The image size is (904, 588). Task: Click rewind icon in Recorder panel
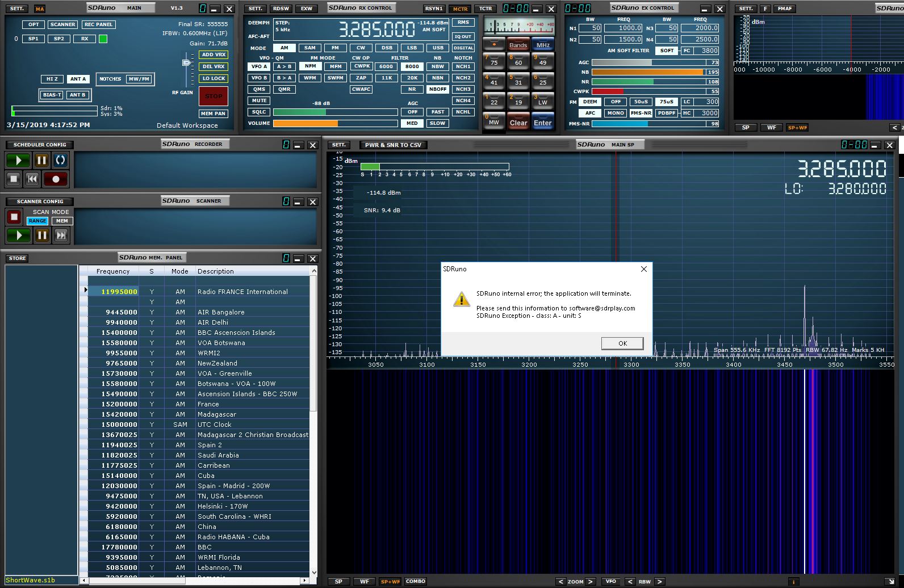tap(32, 179)
